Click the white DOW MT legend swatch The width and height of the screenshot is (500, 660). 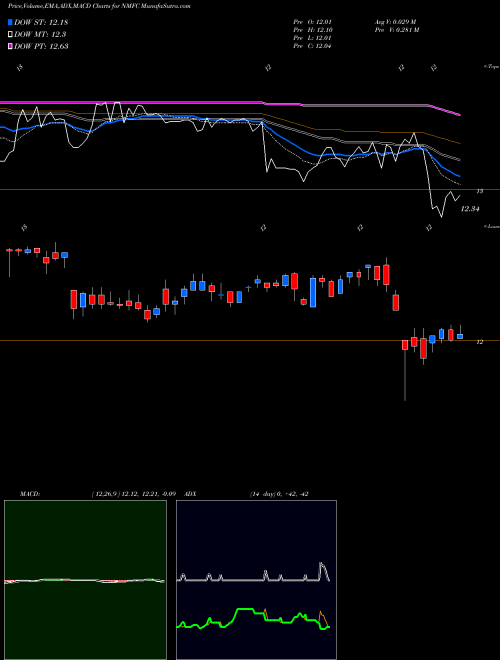(10, 35)
